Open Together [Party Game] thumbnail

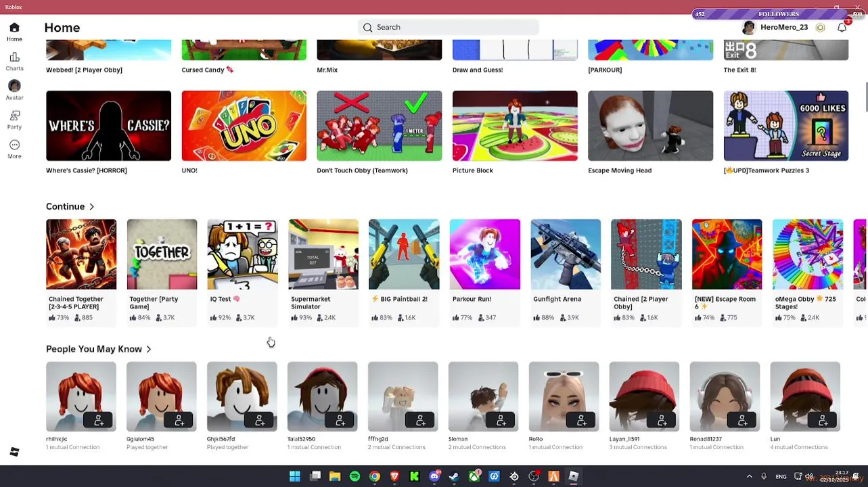coord(162,254)
